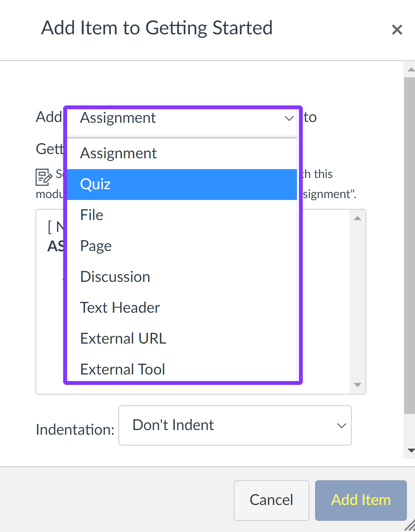Click the Add Item button
Screen dimensions: 415x532
pyautogui.click(x=361, y=500)
